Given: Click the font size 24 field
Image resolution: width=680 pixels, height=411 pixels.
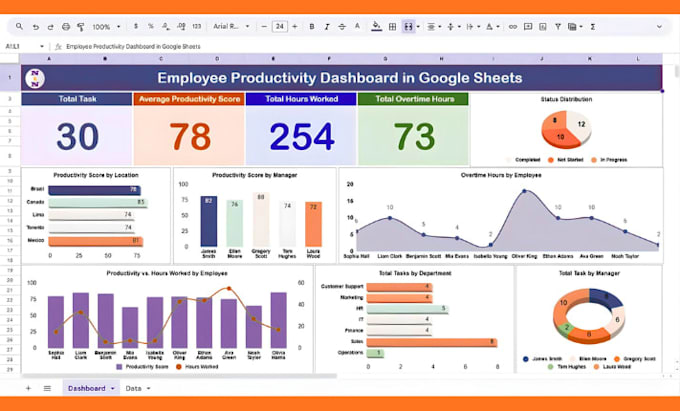Looking at the screenshot, I should pyautogui.click(x=280, y=26).
